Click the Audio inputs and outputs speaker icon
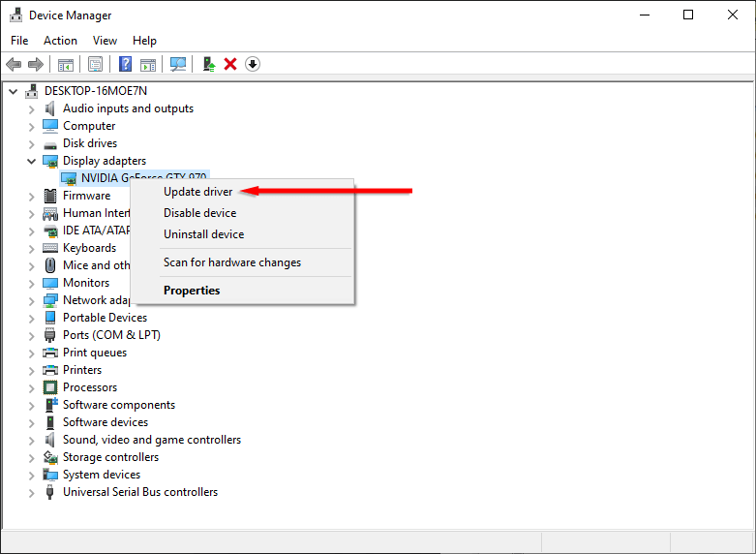This screenshot has width=756, height=554. point(50,108)
